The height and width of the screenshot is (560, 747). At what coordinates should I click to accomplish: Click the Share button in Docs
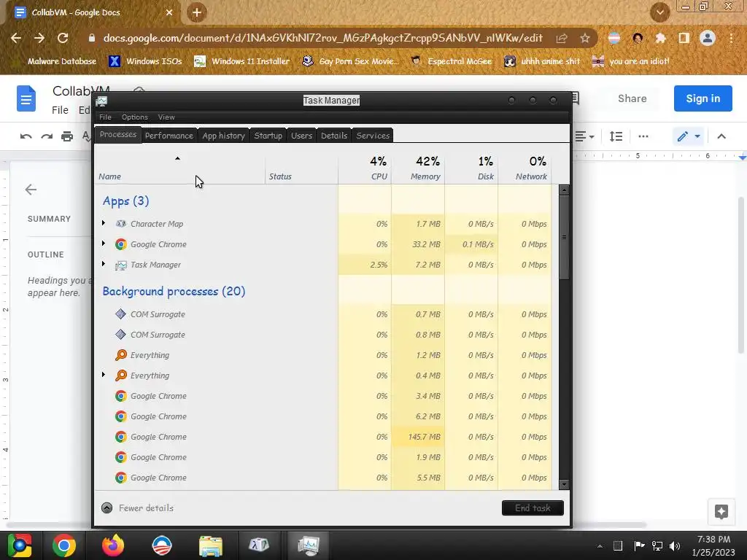(x=632, y=98)
